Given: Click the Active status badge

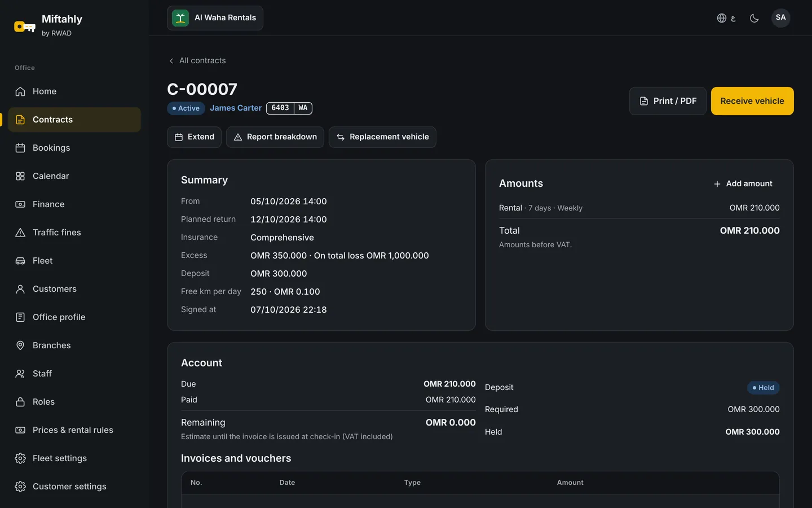Looking at the screenshot, I should pyautogui.click(x=186, y=108).
